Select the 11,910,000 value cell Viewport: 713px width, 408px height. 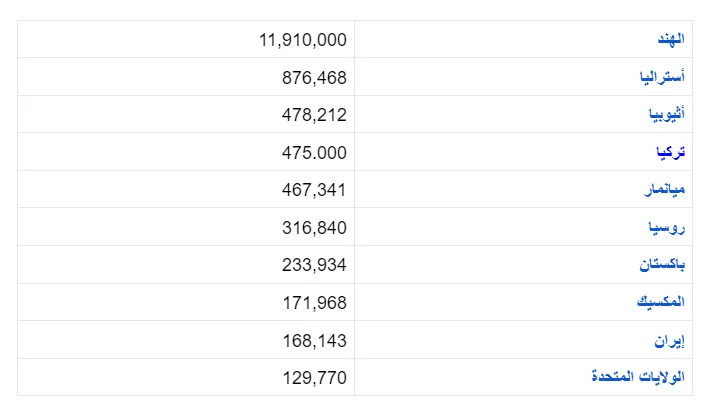[186, 39]
